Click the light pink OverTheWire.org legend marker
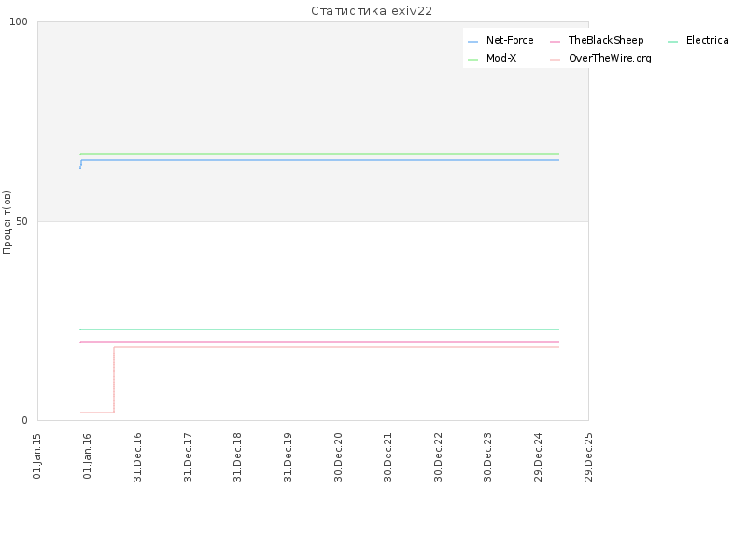This screenshot has height=560, width=747. coord(555,60)
